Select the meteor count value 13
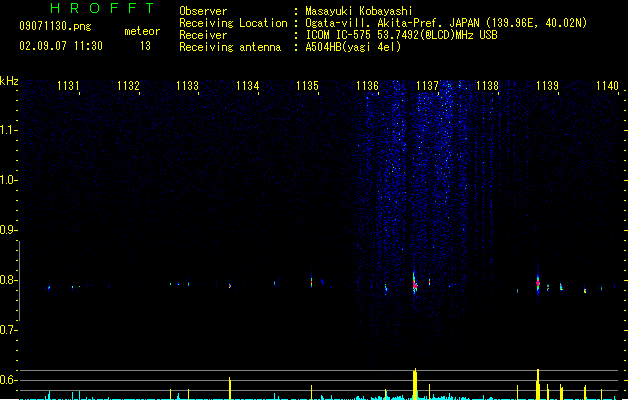 coord(145,46)
